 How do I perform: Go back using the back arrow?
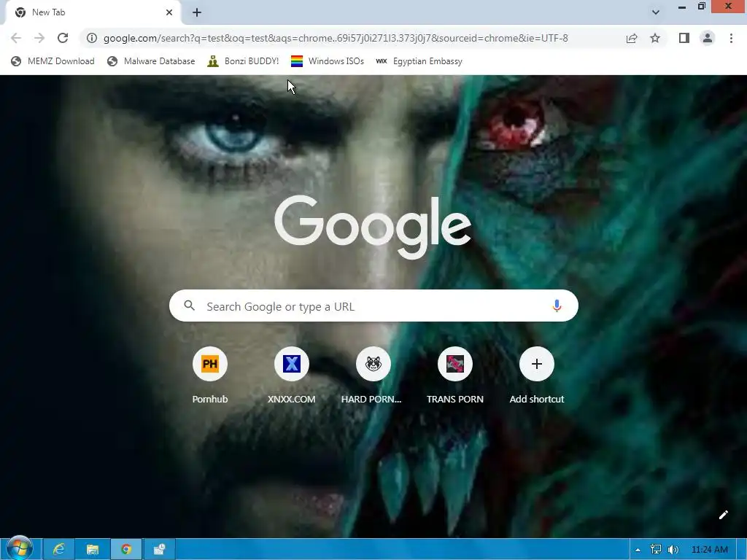pyautogui.click(x=16, y=38)
